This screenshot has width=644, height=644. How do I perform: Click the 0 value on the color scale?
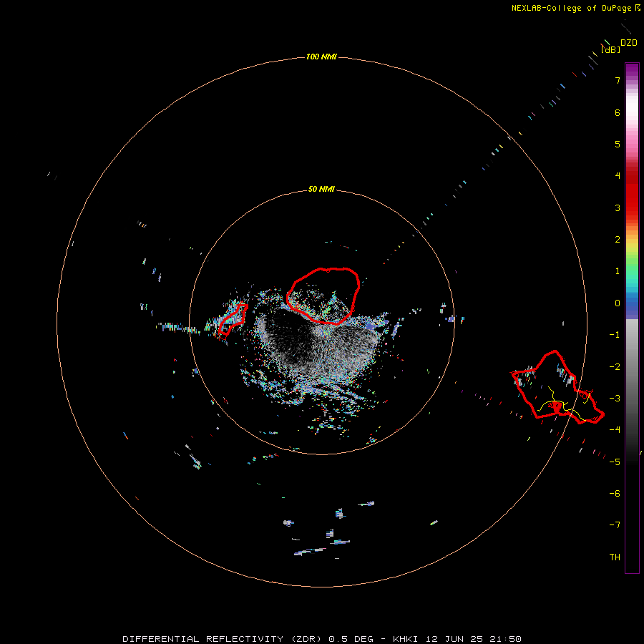[x=618, y=303]
